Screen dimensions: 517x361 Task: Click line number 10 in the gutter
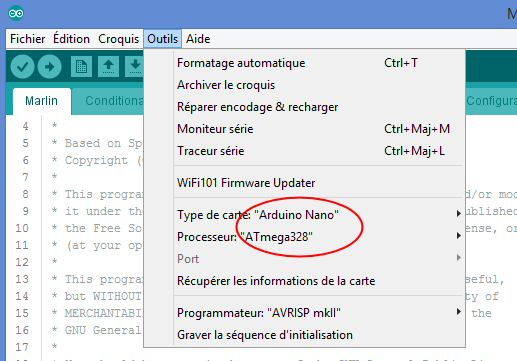pyautogui.click(x=22, y=228)
